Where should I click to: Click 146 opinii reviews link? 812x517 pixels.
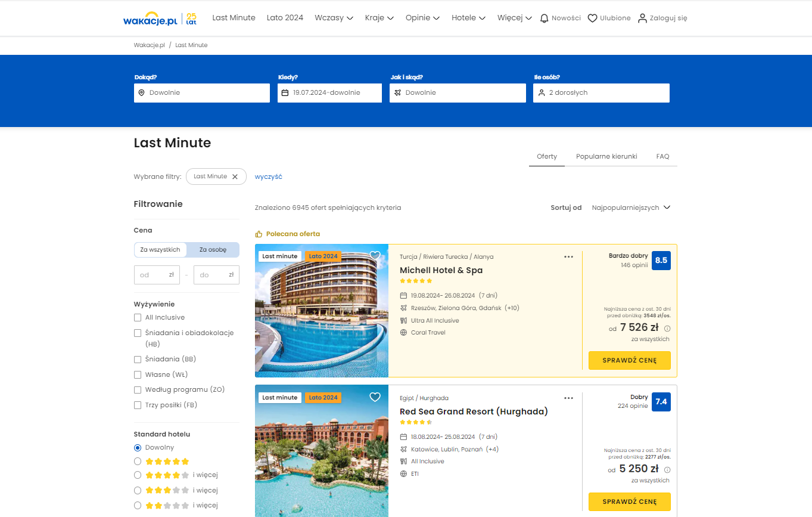pyautogui.click(x=634, y=265)
